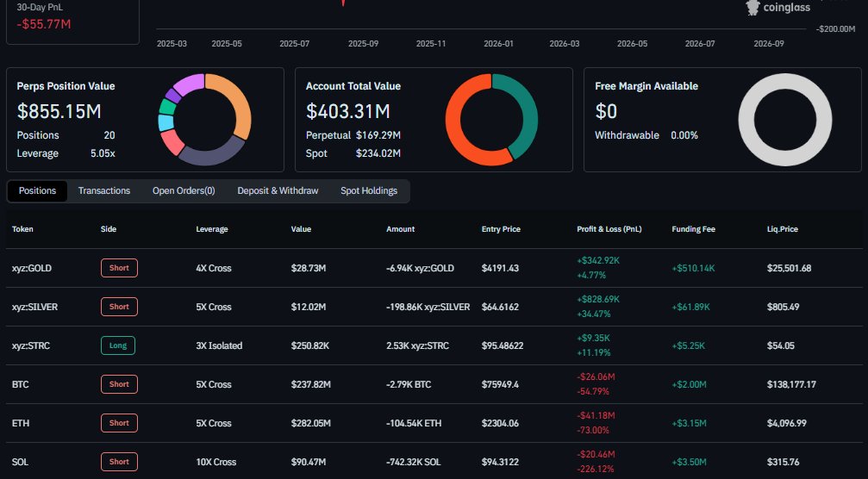The width and height of the screenshot is (868, 479).
Task: Click BTC value $237.82M cell
Action: click(x=310, y=384)
